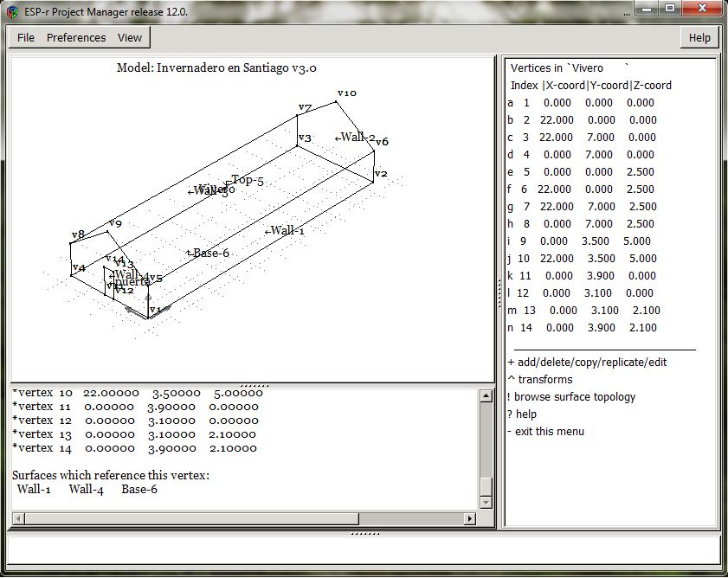The height and width of the screenshot is (578, 728).
Task: Click the Help button
Action: 699,37
